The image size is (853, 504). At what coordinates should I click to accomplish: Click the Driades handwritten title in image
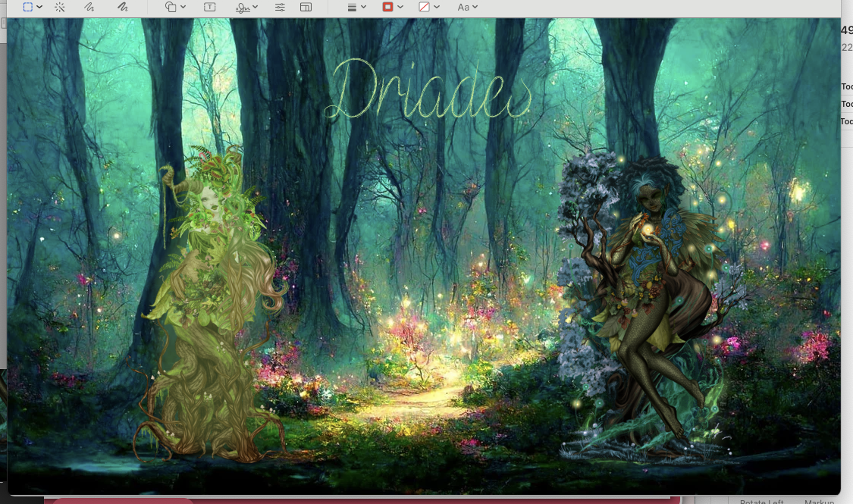tap(428, 91)
